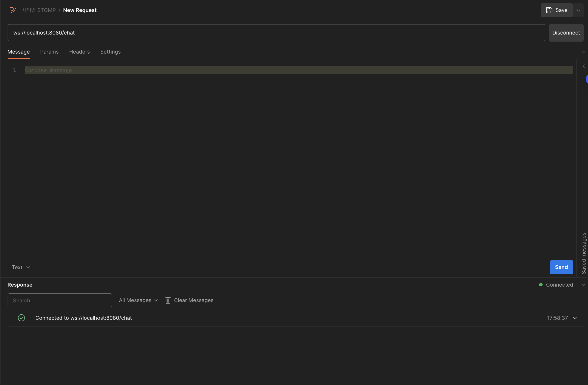Click the blue circle at right edge
The height and width of the screenshot is (385, 588).
[x=587, y=79]
